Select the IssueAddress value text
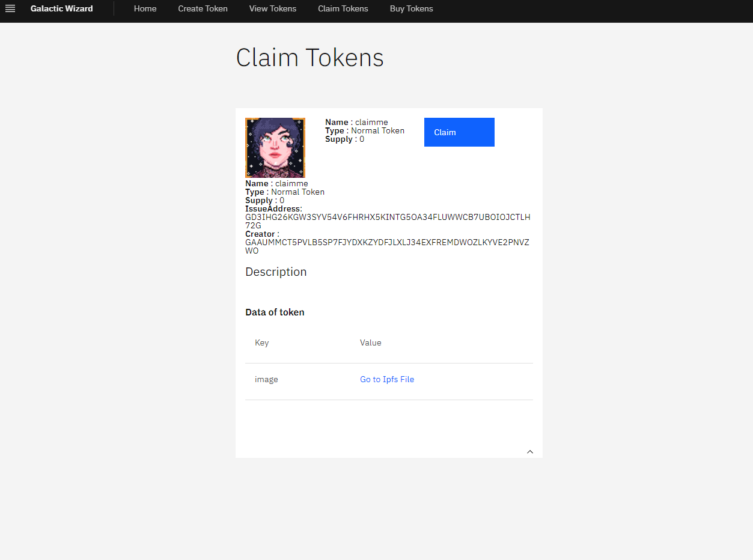This screenshot has width=753, height=560. [388, 221]
